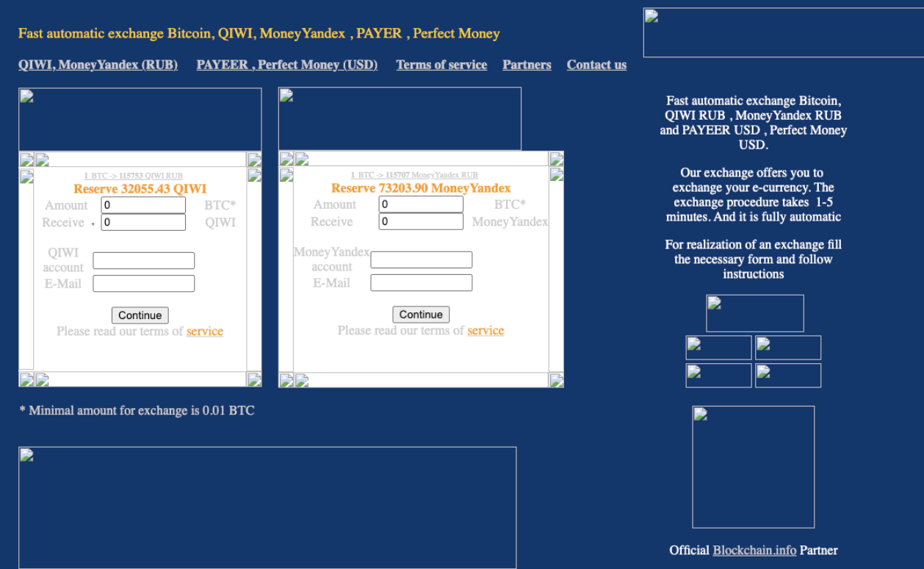
Task: Click the QIWI account input field
Action: 143,260
